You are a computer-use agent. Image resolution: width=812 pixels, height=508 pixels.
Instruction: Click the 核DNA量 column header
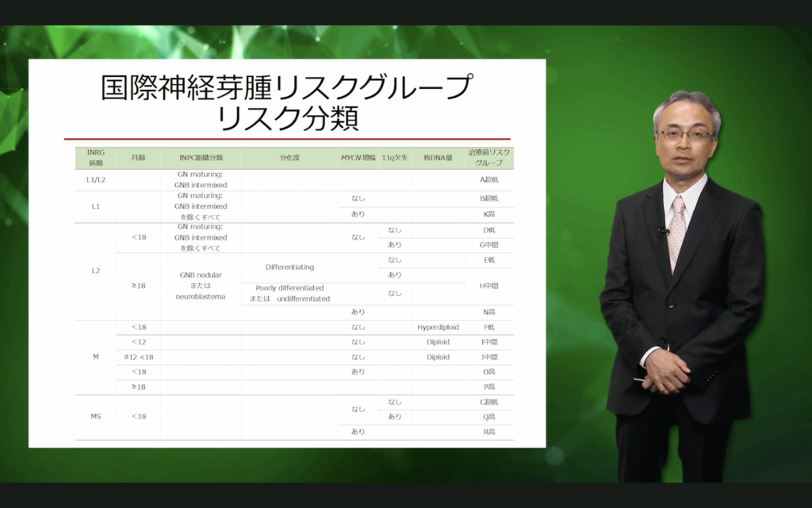[x=438, y=157]
